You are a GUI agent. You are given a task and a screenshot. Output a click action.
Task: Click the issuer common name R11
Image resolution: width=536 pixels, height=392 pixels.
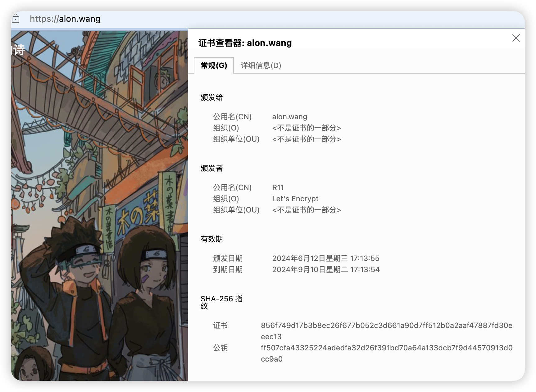278,188
